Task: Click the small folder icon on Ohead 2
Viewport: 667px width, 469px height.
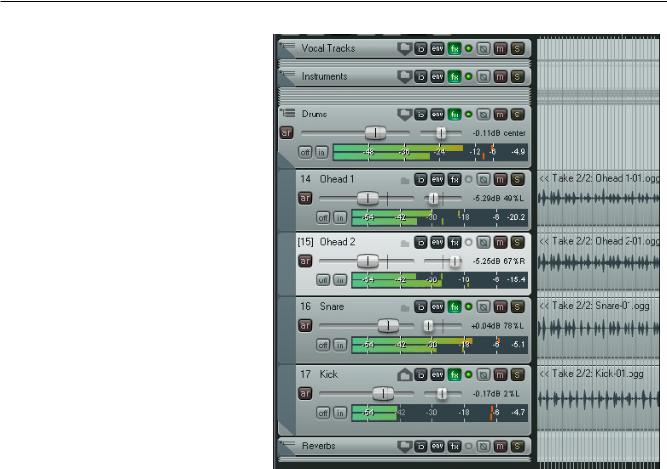Action: coord(405,244)
